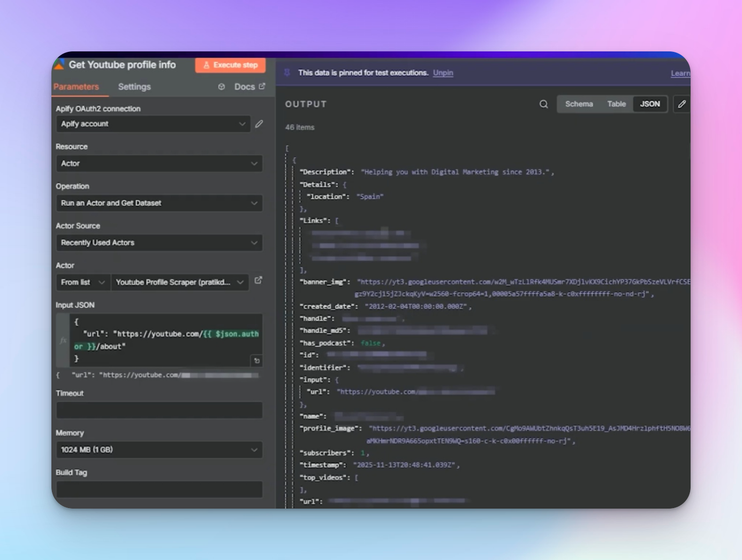Click the Build Tag input field
Image resolution: width=742 pixels, height=560 pixels.
[x=159, y=489]
